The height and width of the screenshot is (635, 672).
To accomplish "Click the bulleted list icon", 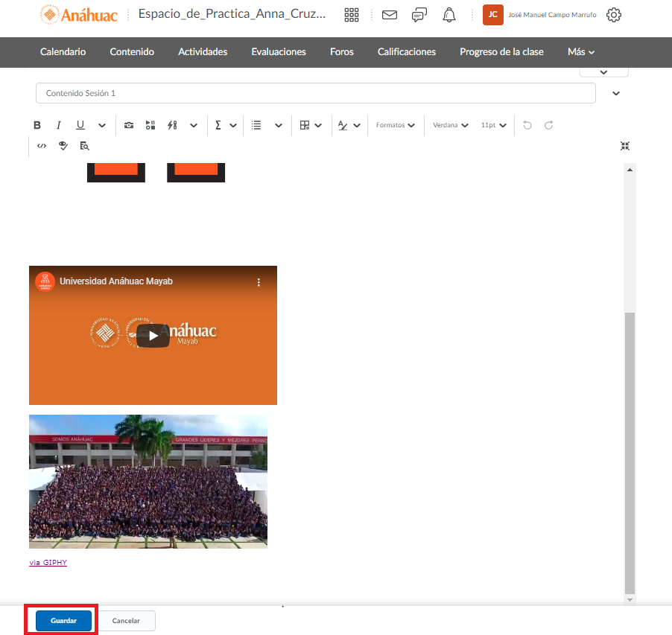I will [x=256, y=125].
